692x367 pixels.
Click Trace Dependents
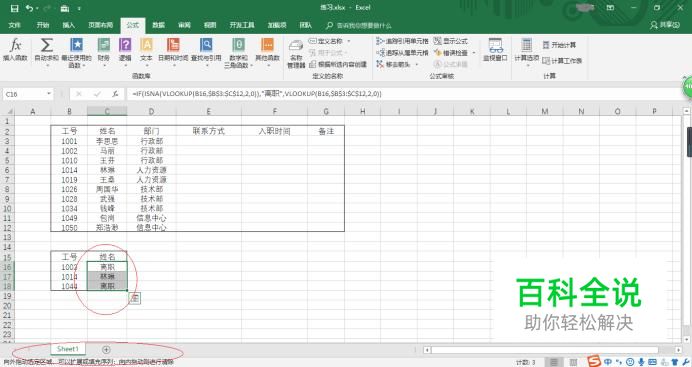[x=402, y=52]
